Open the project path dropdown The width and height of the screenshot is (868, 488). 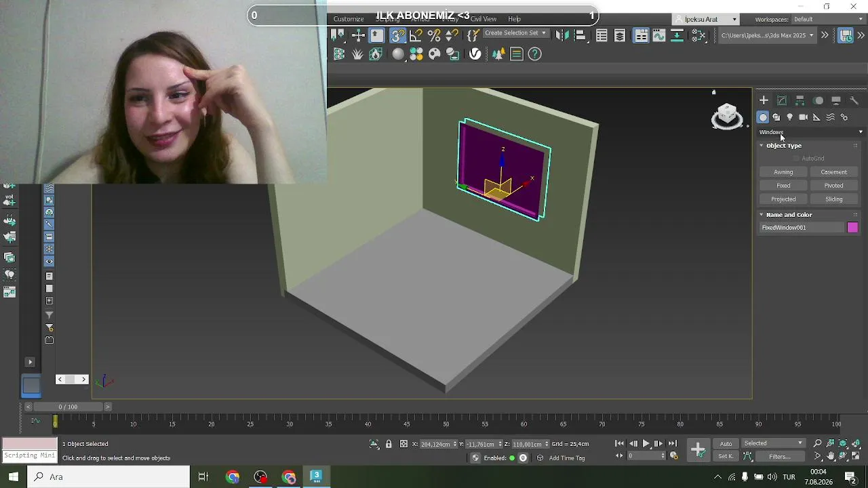click(768, 35)
